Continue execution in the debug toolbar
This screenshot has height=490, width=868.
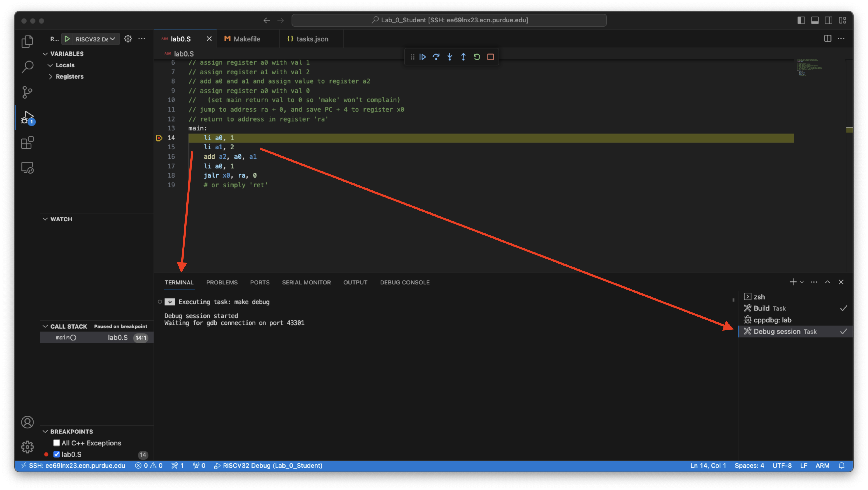(423, 57)
